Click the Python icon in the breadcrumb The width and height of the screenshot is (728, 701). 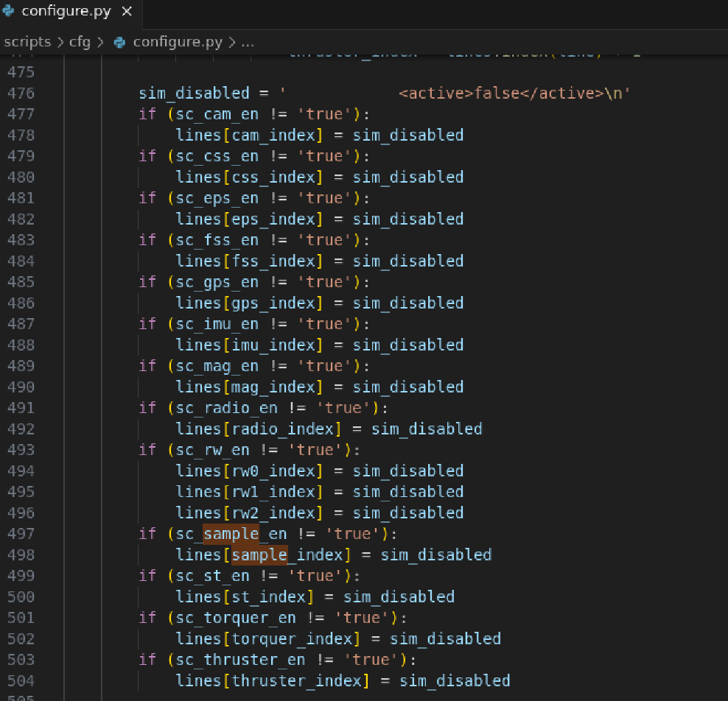coord(120,43)
